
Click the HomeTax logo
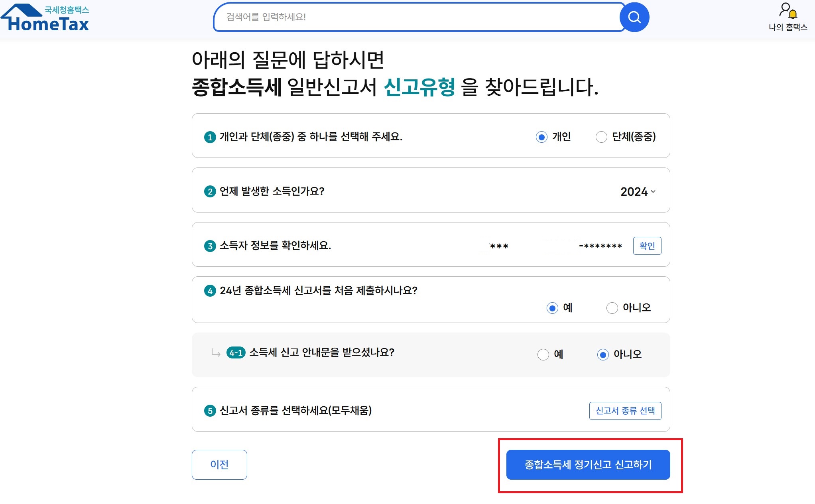(x=45, y=18)
